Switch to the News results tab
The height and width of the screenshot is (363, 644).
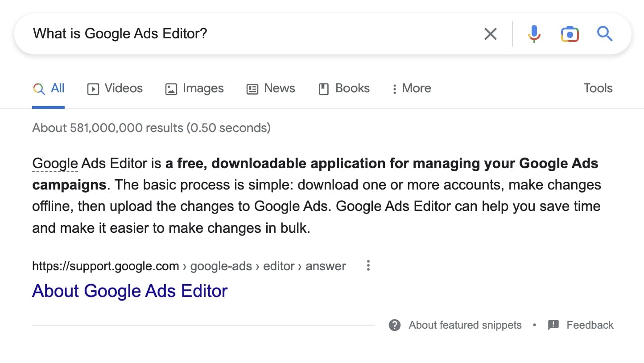(271, 88)
